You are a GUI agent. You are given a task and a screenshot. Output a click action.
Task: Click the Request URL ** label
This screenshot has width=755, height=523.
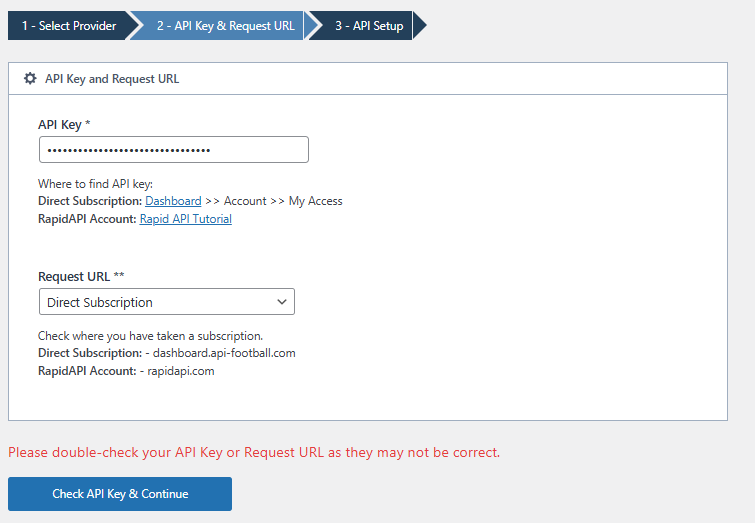pyautogui.click(x=81, y=276)
